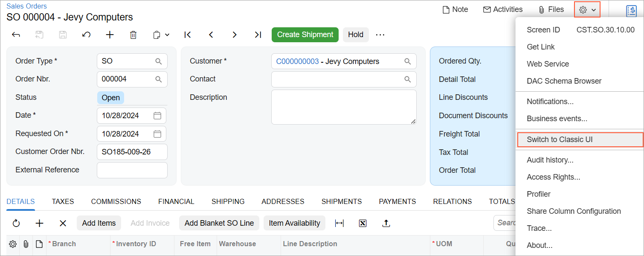Open the Date calendar picker
Image resolution: width=644 pixels, height=256 pixels.
[x=157, y=116]
